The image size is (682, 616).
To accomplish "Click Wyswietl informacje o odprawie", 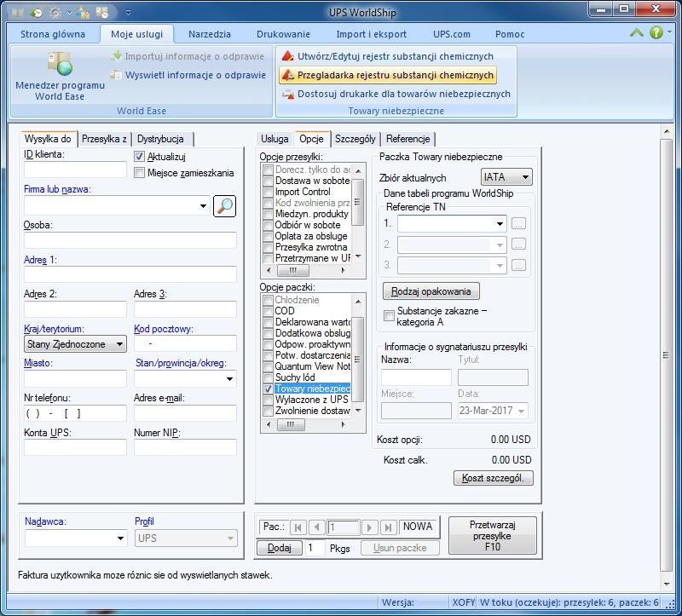I will 188,75.
